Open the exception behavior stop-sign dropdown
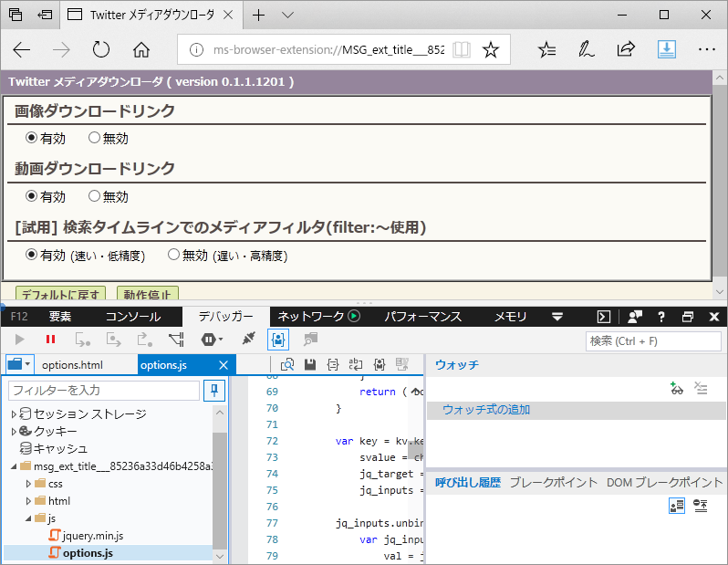728x565 pixels. [x=212, y=340]
